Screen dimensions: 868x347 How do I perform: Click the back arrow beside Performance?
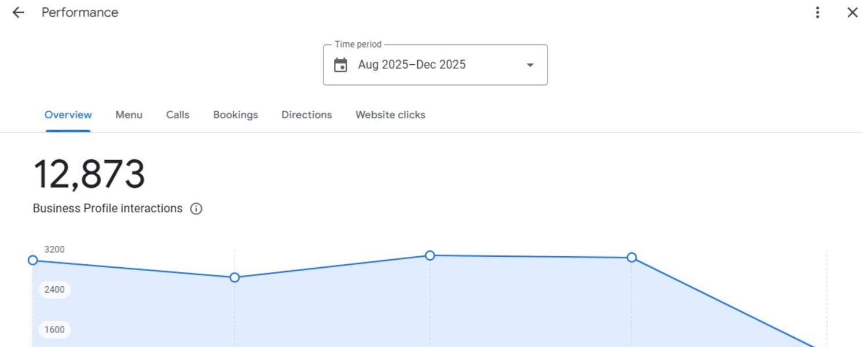coord(19,13)
